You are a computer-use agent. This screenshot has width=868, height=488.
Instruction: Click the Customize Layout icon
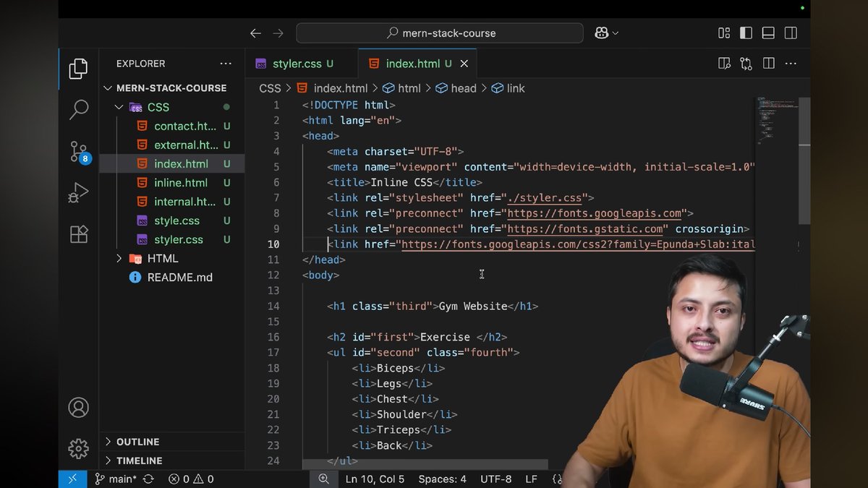(724, 33)
